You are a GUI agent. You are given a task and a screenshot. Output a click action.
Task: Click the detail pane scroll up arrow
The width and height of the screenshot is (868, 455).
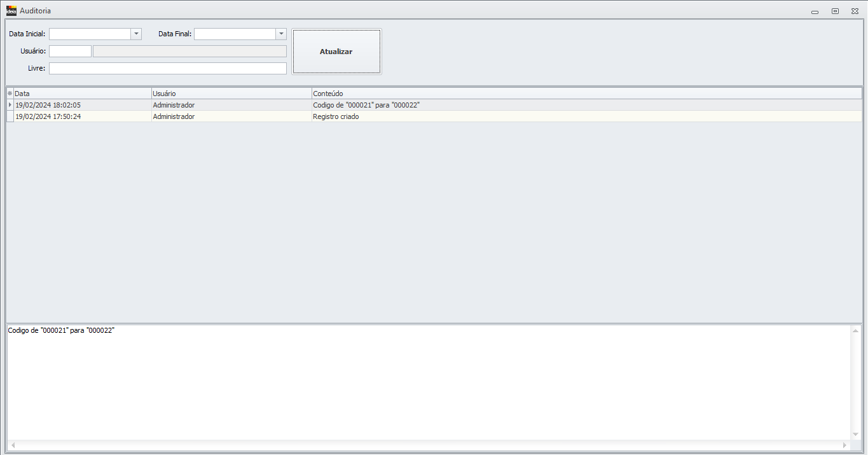coord(855,331)
